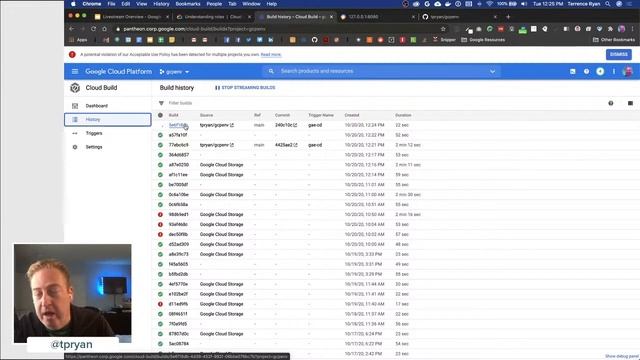Screen dimensions: 640x360
Task: Click build 364d6857
Action: 179,155
